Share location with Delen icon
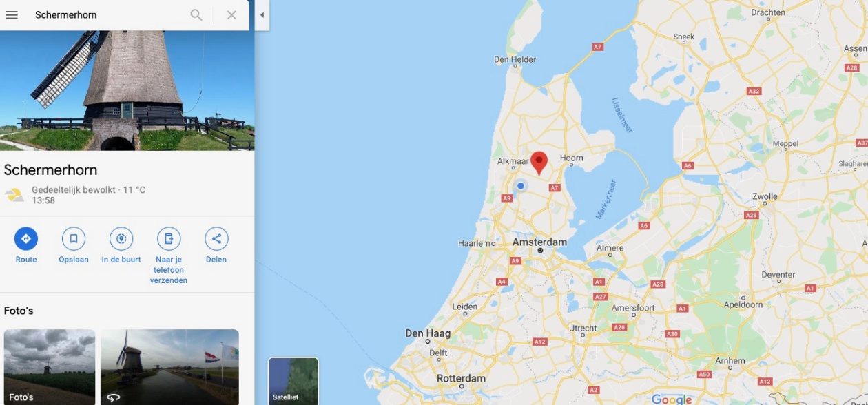Screen dimensions: 868x405 click(x=216, y=239)
